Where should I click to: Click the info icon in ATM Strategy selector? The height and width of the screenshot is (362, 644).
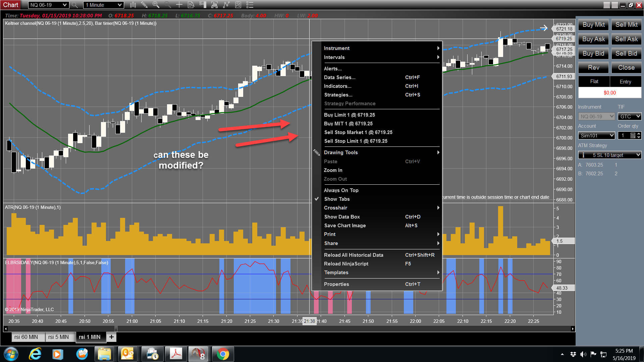[x=583, y=155]
